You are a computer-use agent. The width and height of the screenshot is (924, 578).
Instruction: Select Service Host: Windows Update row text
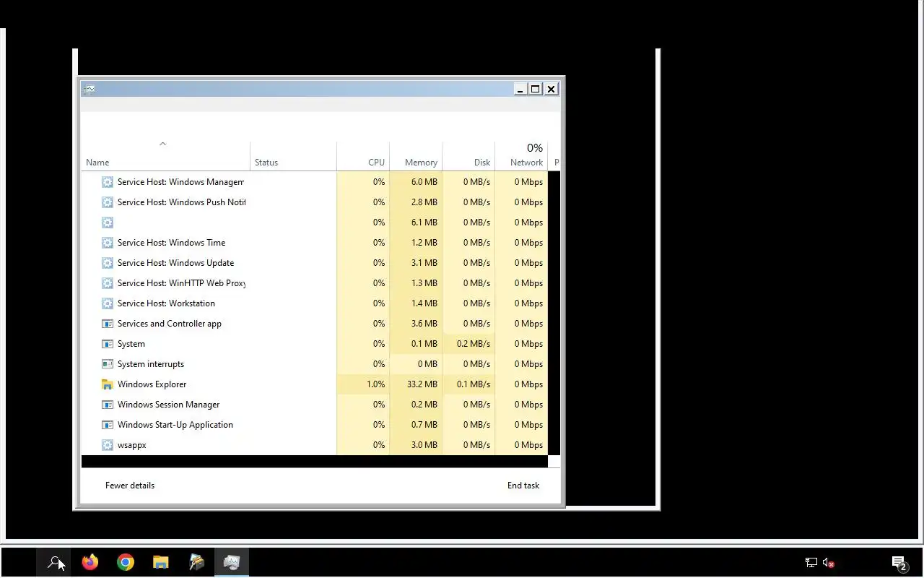[175, 263]
